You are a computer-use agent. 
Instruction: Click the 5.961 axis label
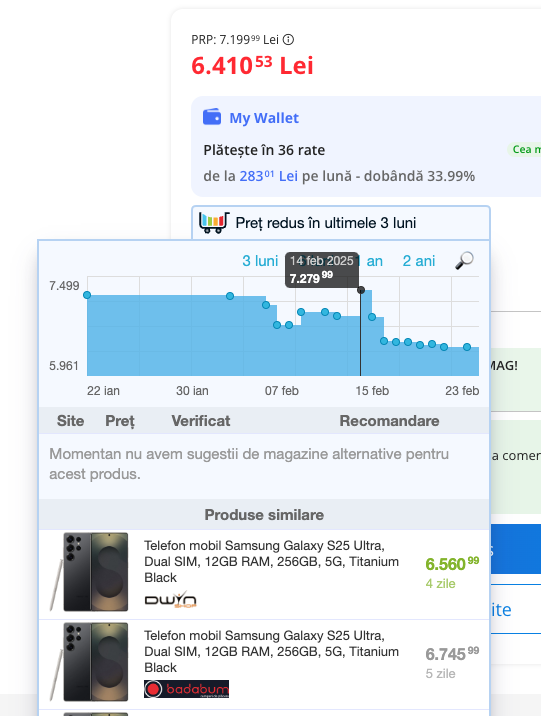pos(64,366)
